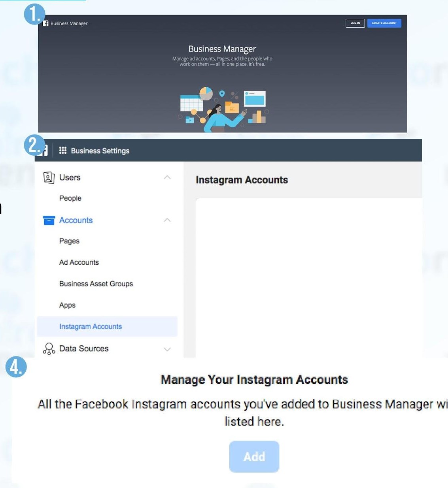Click the Facebook logo in the top header
The height and width of the screenshot is (488, 448).
[45, 23]
